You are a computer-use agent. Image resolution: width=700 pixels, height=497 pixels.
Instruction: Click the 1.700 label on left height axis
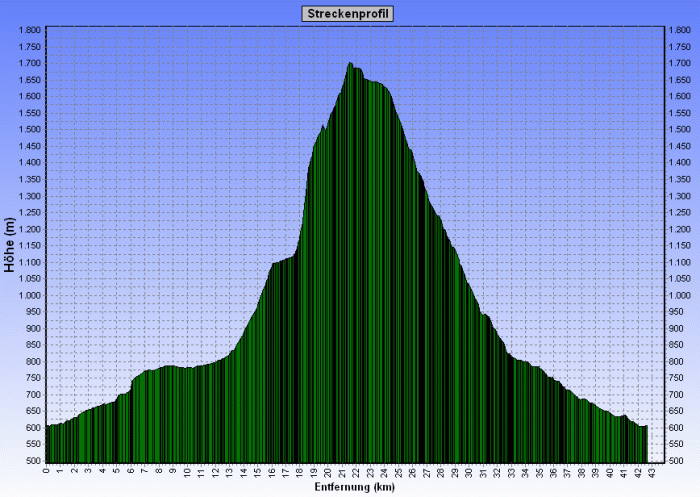29,63
